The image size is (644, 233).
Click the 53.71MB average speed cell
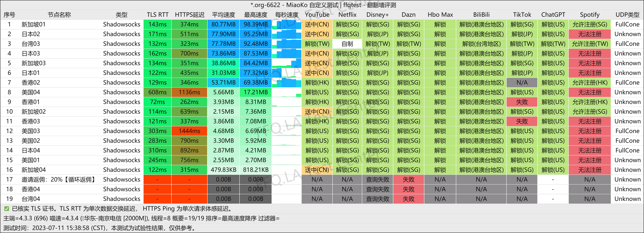click(x=224, y=83)
